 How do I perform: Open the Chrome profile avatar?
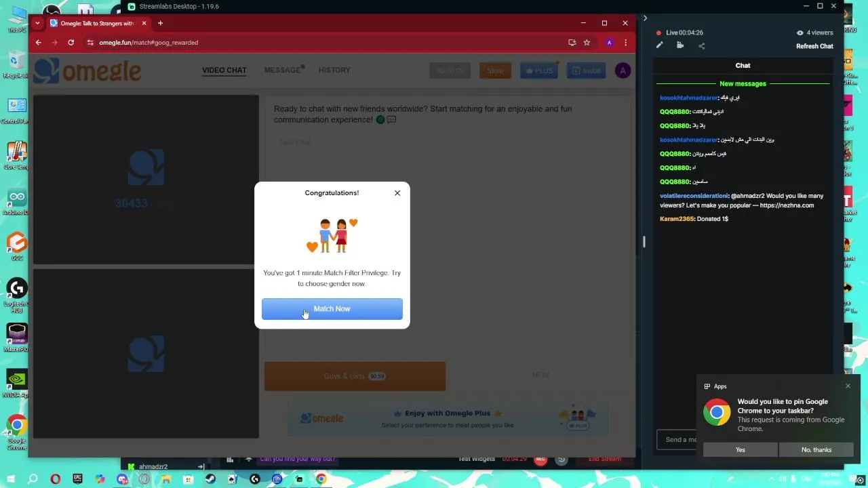coord(609,42)
